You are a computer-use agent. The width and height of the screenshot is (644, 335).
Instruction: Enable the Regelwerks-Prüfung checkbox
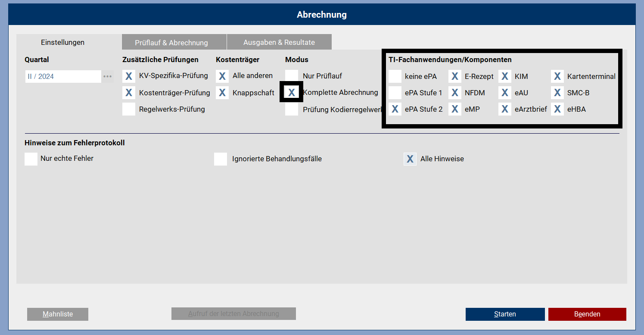[129, 109]
